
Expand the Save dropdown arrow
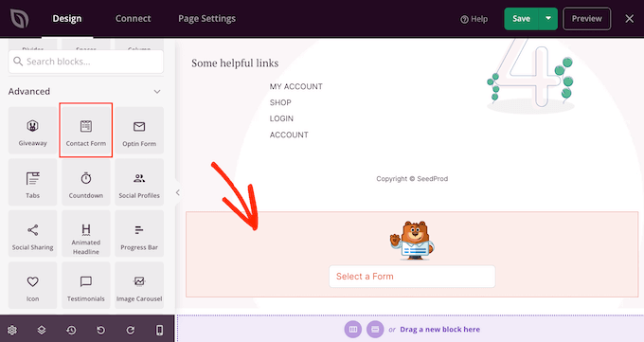(x=548, y=19)
